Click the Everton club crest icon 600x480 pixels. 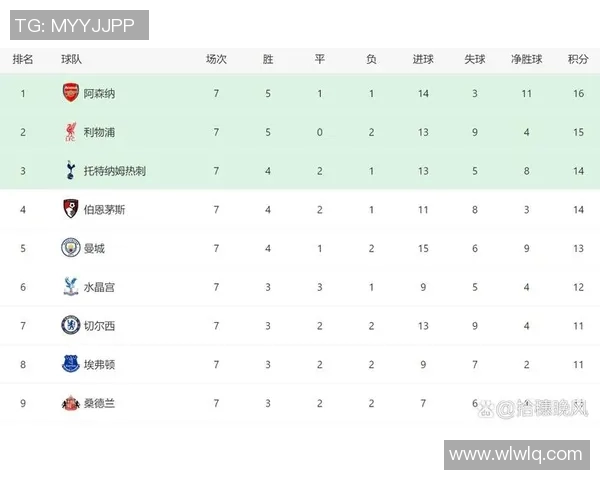click(x=70, y=364)
